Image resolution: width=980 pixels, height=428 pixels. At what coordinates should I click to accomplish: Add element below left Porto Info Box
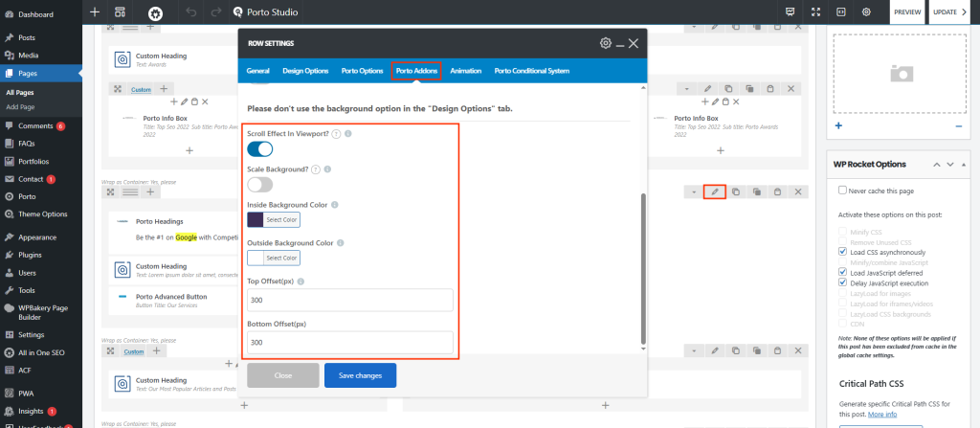tap(190, 150)
